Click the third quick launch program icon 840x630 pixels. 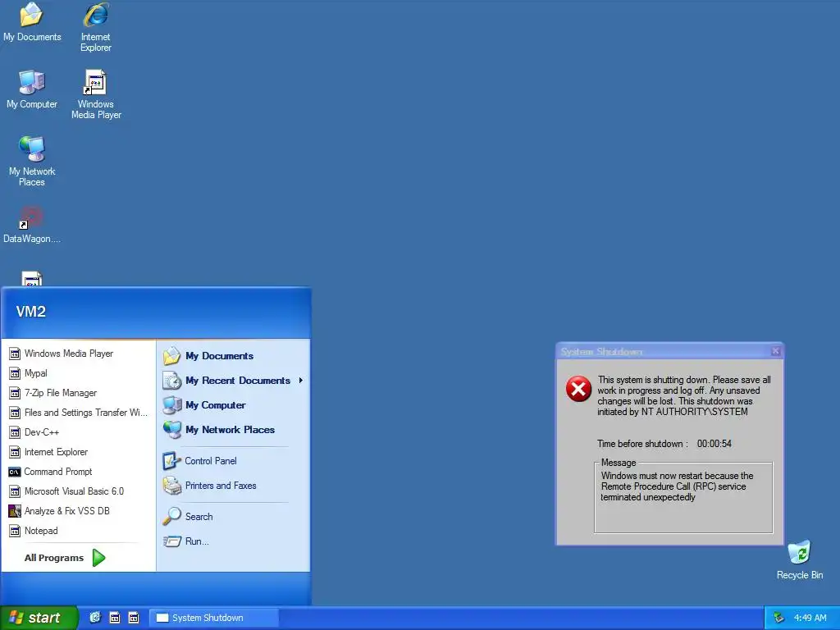click(134, 618)
